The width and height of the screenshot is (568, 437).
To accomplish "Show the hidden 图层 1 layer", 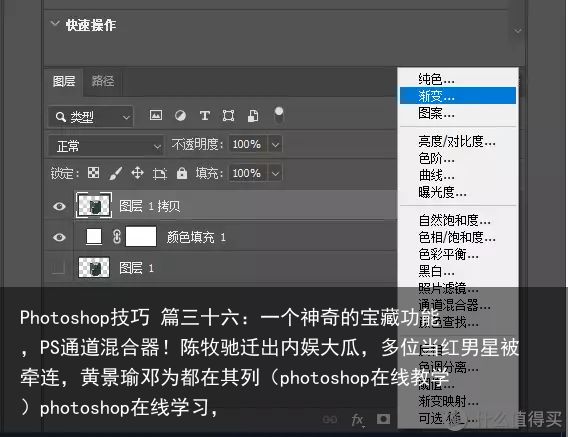I will (x=58, y=268).
